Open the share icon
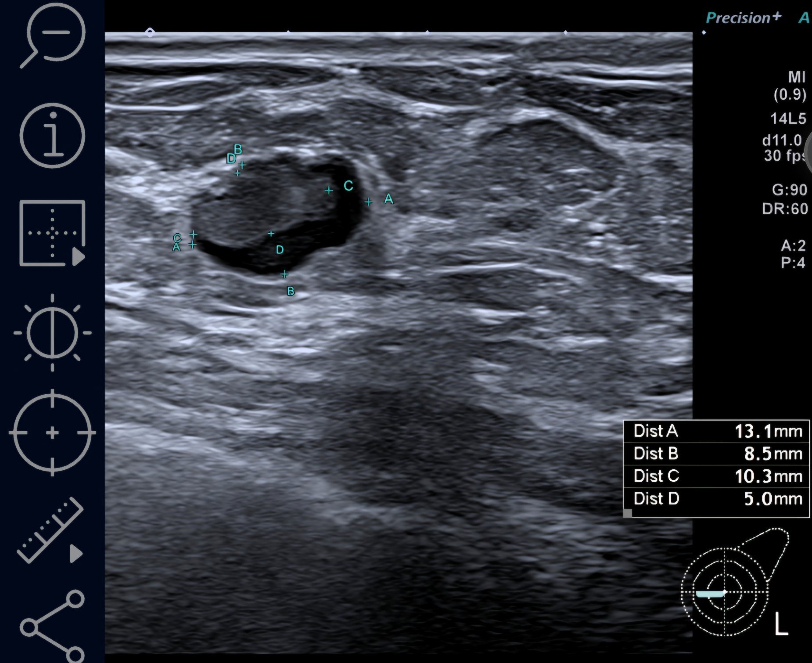Screen dimensions: 812x663 [x=53, y=627]
